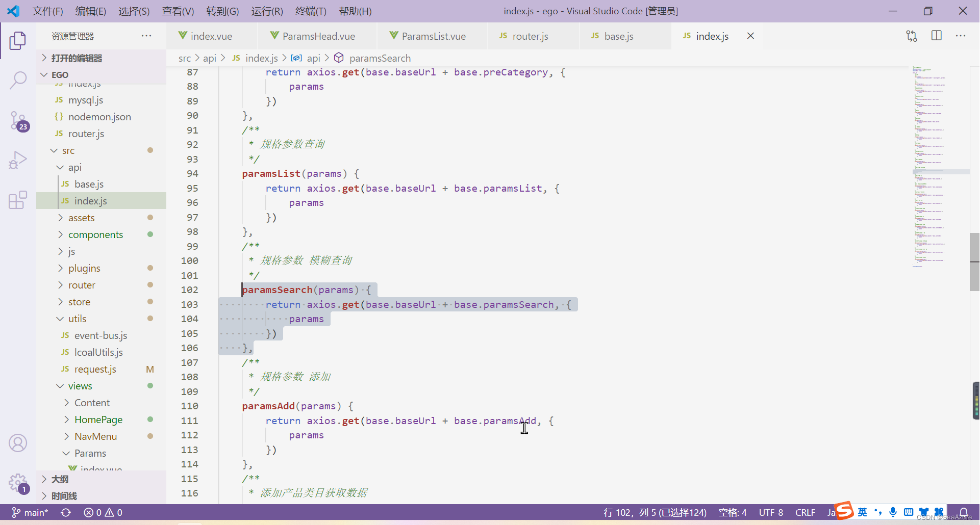Toggle IME 英 language mode
This screenshot has width=980, height=525.
862,512
